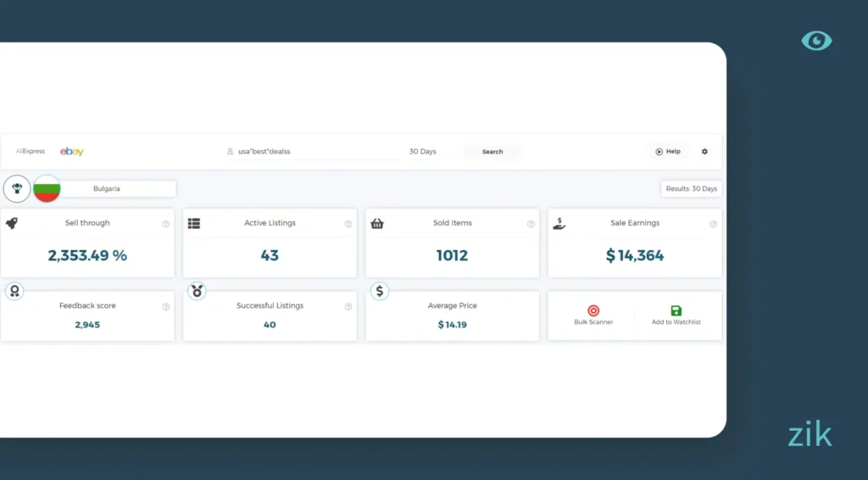Click the Sell through rocket icon
The width and height of the screenshot is (868, 480).
(x=12, y=223)
